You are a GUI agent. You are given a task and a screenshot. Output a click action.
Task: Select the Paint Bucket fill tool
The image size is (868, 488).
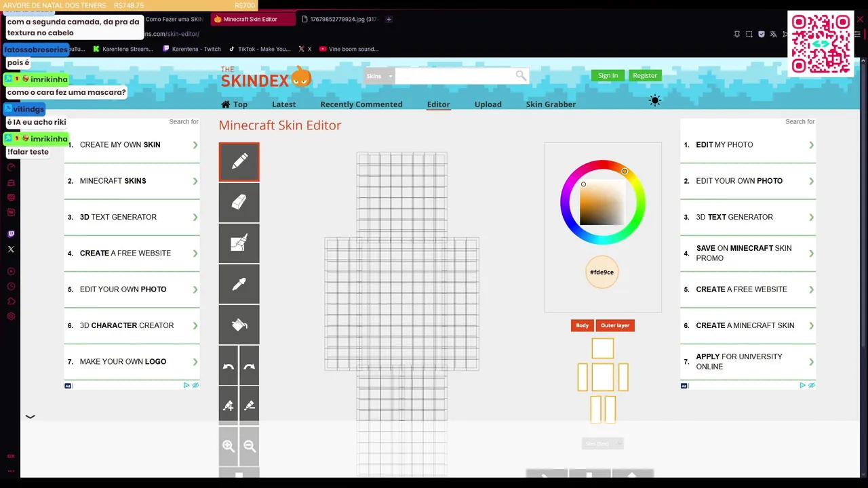(239, 325)
